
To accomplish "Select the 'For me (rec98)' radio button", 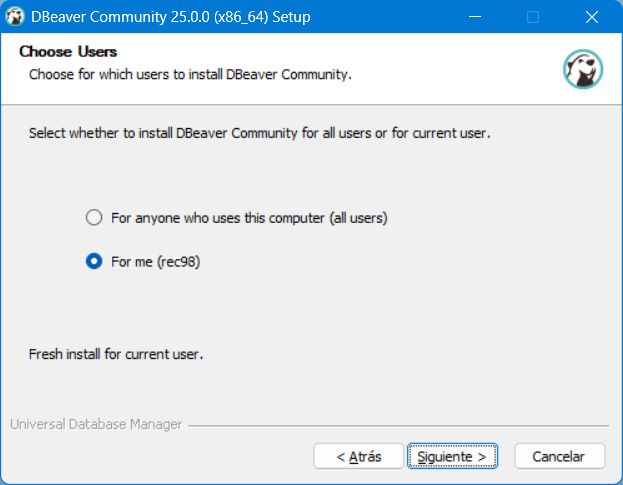I will [x=94, y=261].
